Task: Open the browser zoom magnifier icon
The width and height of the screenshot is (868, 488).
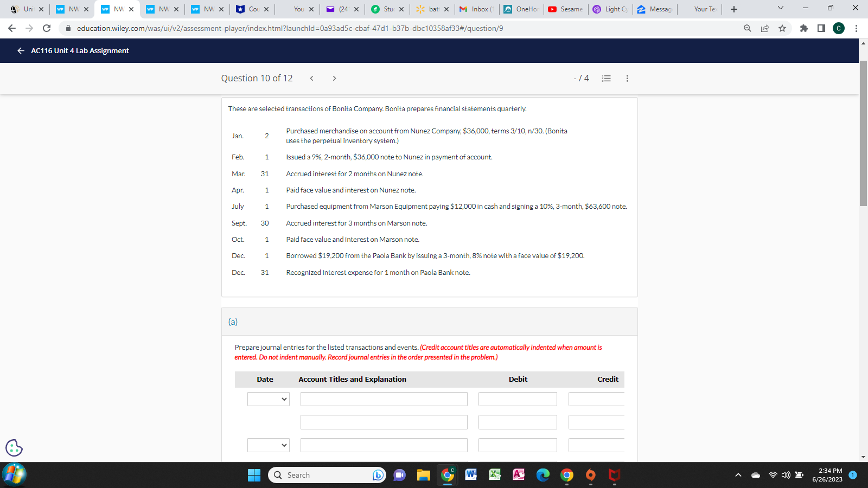Action: (748, 28)
